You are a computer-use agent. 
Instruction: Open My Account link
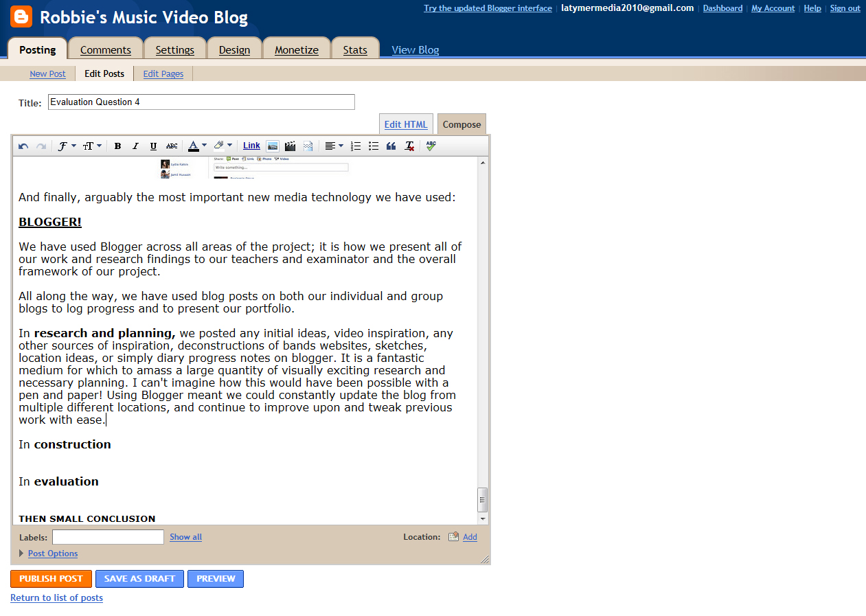coord(773,8)
